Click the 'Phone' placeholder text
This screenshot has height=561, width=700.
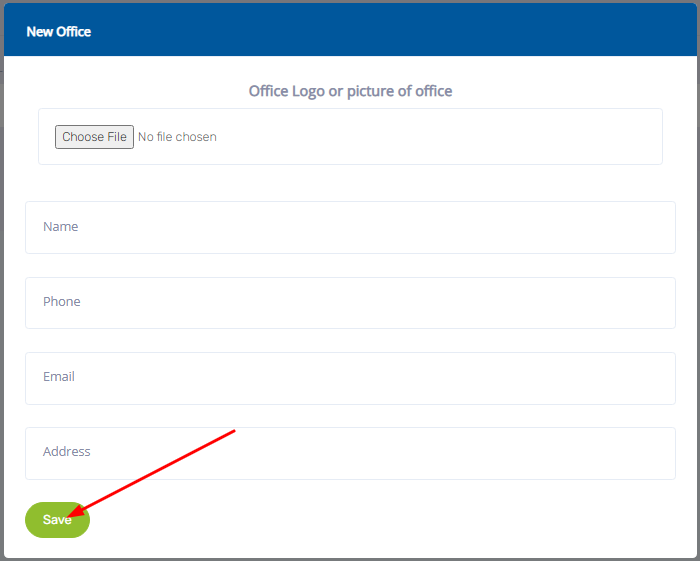61,302
